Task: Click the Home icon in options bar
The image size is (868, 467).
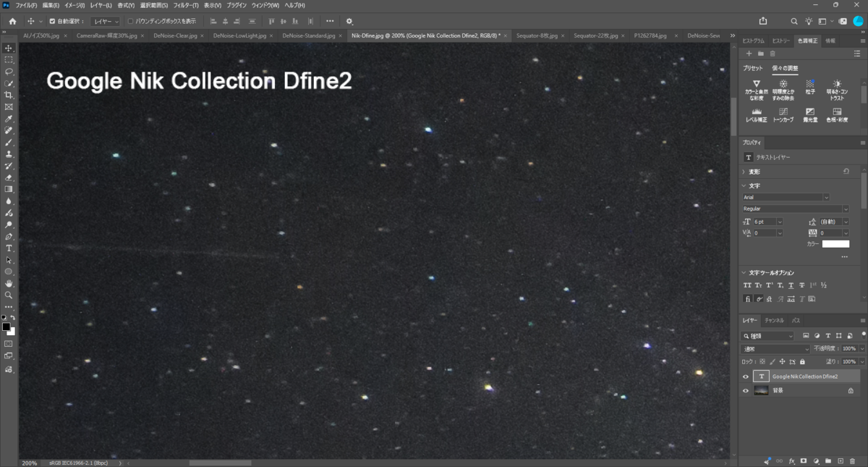Action: [x=12, y=22]
